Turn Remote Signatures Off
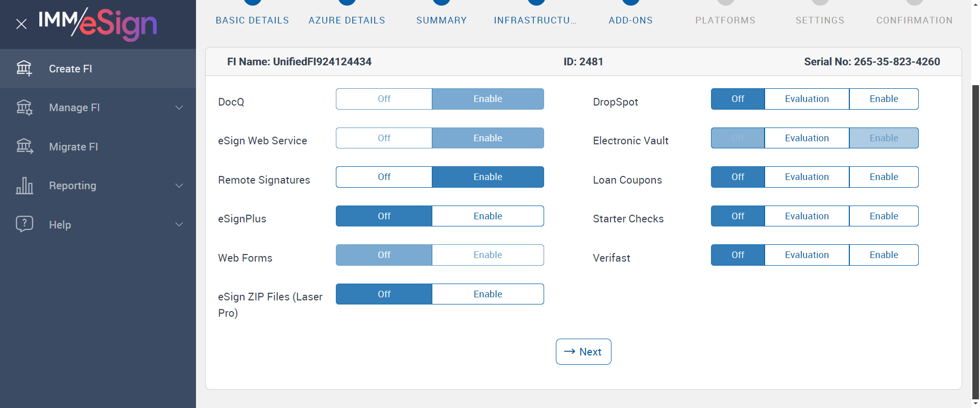Image resolution: width=980 pixels, height=408 pixels. (x=384, y=177)
